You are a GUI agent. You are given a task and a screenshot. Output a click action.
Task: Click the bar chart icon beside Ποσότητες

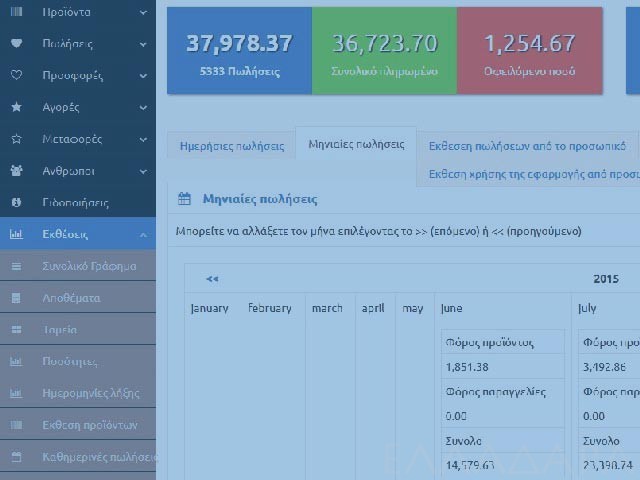tap(16, 361)
